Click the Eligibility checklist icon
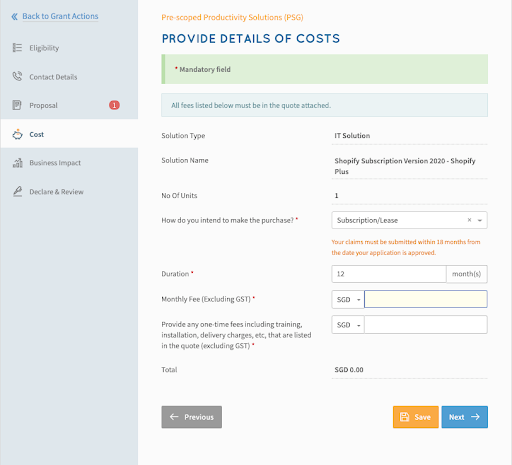Viewport: 512px width, 465px height. pos(17,48)
